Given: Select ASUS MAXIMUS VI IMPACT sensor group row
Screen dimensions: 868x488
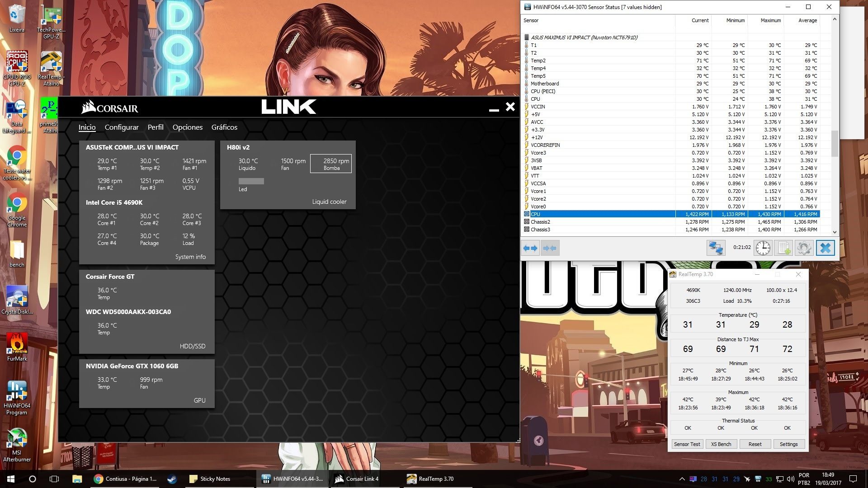Looking at the screenshot, I should [671, 38].
